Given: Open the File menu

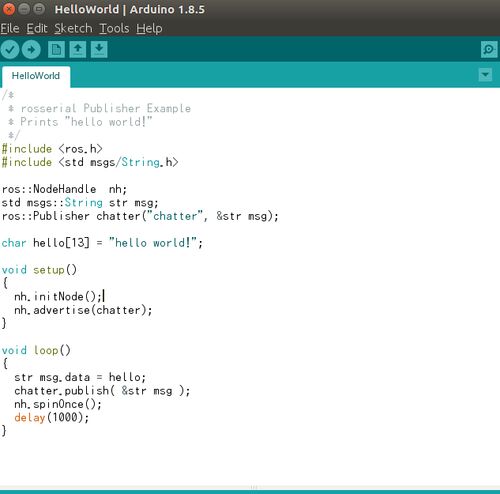Looking at the screenshot, I should (x=10, y=28).
